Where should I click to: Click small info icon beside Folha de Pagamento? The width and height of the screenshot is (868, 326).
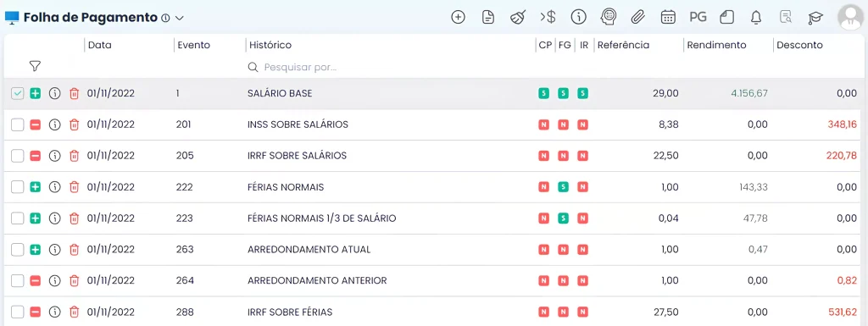click(165, 18)
